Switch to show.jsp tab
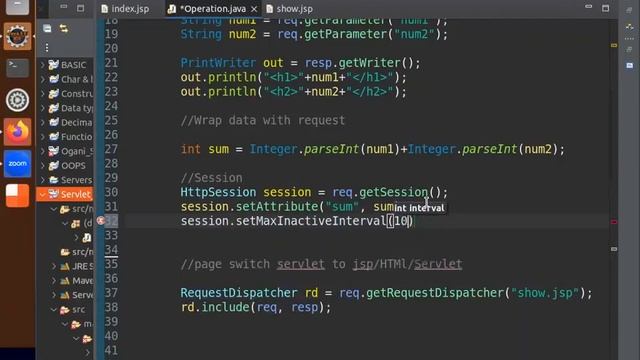Viewport: 640px width, 360px height. pos(290,9)
